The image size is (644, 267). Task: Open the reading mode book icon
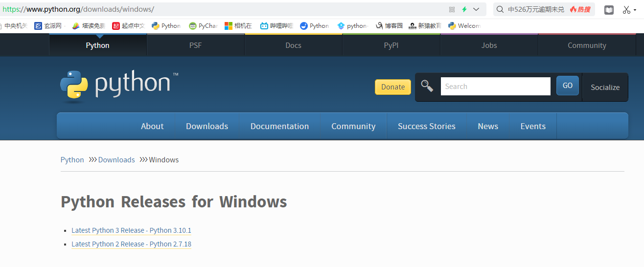609,10
